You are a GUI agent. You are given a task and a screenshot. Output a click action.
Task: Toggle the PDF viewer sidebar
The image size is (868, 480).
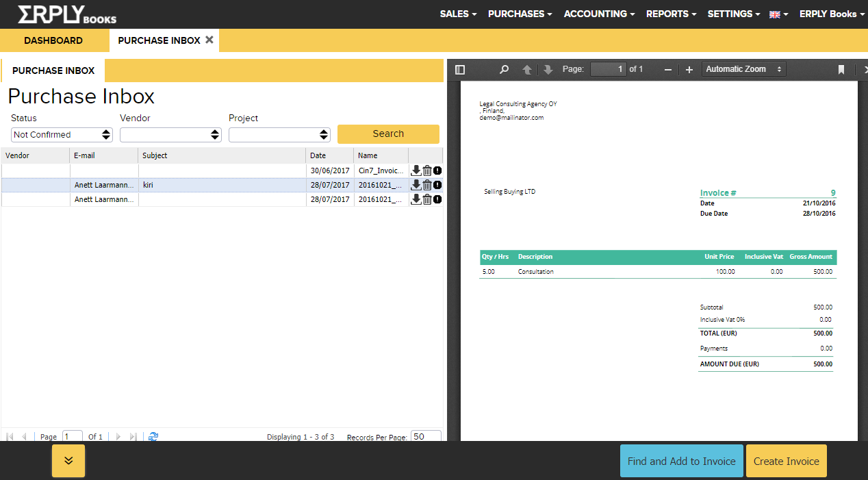tap(460, 69)
